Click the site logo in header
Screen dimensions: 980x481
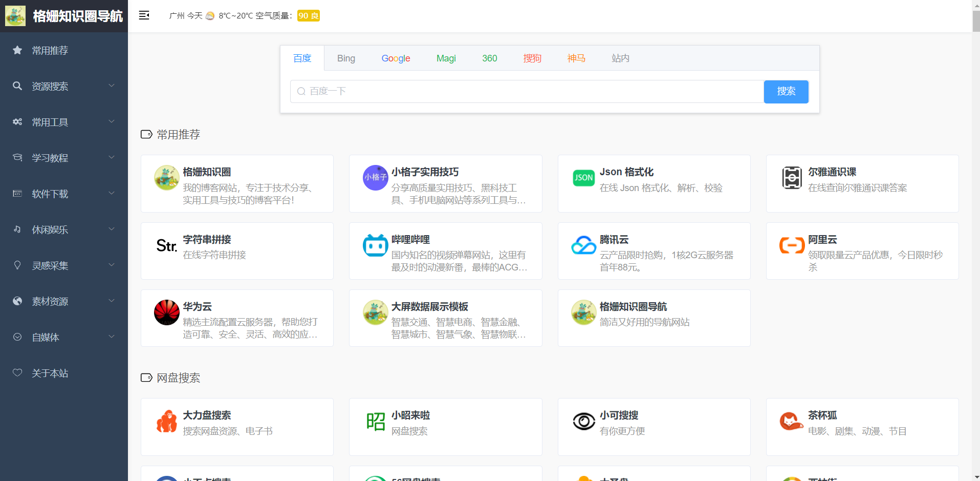click(x=15, y=16)
